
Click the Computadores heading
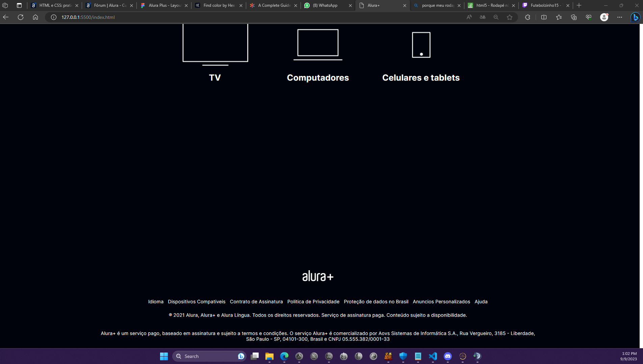[x=318, y=78]
